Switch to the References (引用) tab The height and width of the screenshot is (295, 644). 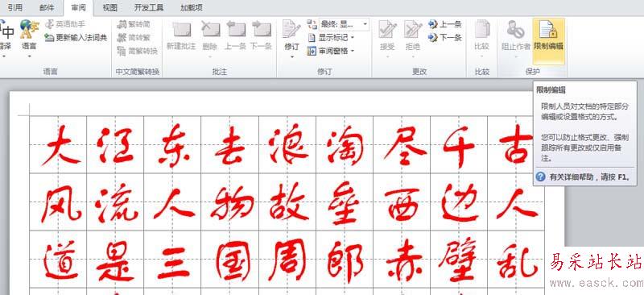[x=14, y=8]
